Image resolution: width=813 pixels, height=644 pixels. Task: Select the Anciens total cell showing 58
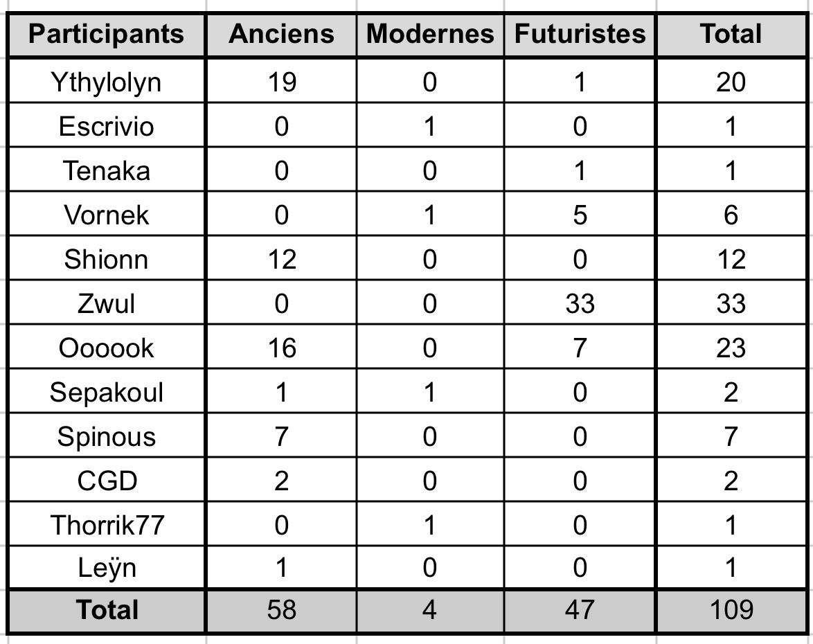281,610
